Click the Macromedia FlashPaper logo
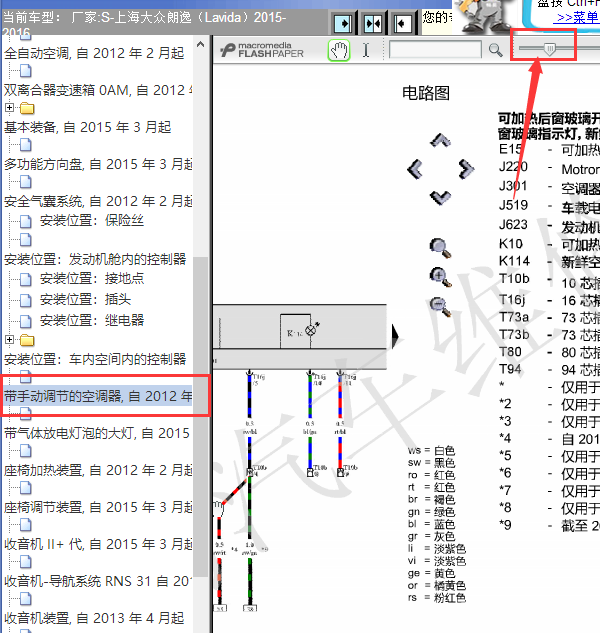This screenshot has height=633, width=600. (x=262, y=50)
